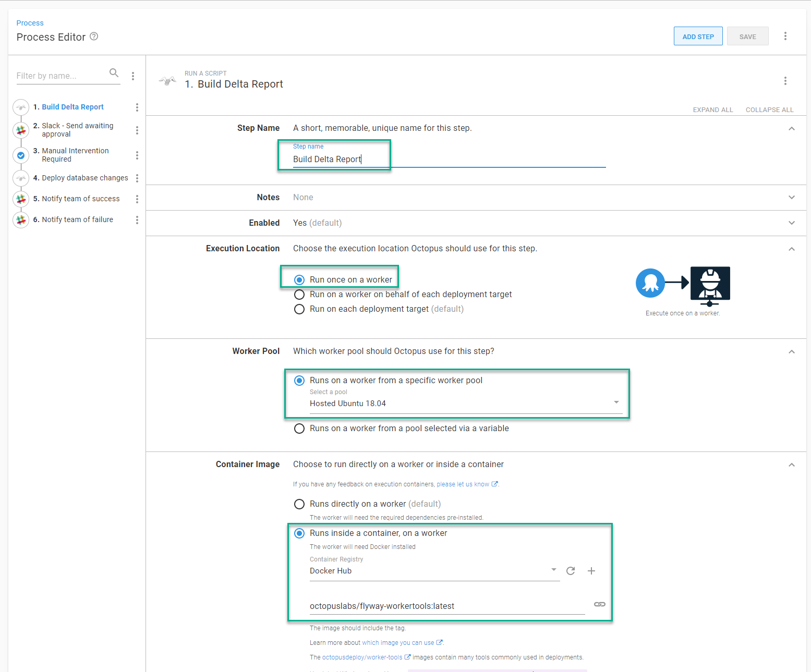Image resolution: width=811 pixels, height=672 pixels.
Task: Click the script icon beside Build Delta Report heading
Action: pos(167,79)
